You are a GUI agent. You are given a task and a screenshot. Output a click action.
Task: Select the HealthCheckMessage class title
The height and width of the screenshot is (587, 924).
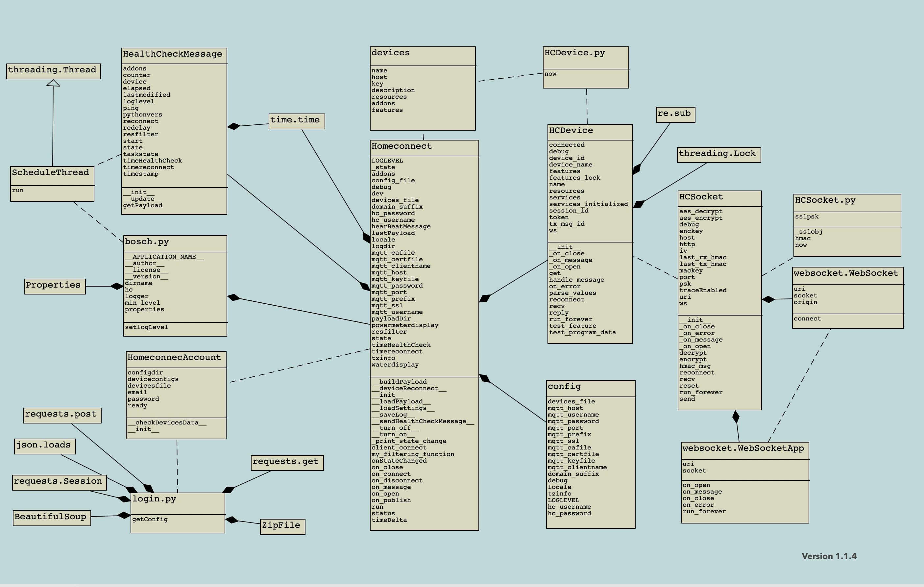click(172, 54)
